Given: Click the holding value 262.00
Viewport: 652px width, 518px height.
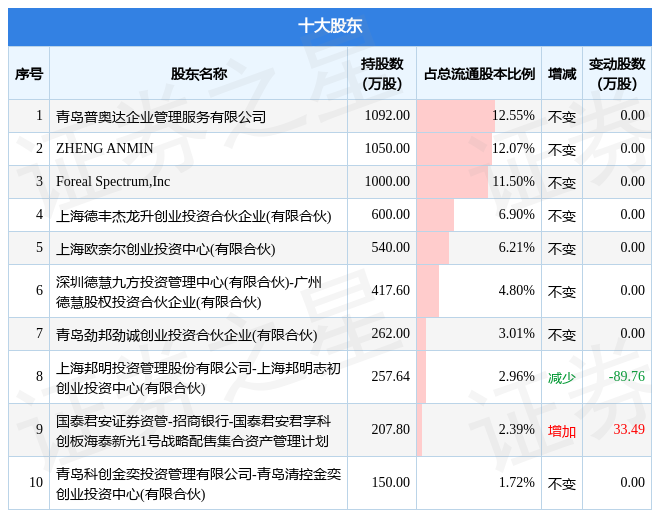Looking at the screenshot, I should 390,333.
